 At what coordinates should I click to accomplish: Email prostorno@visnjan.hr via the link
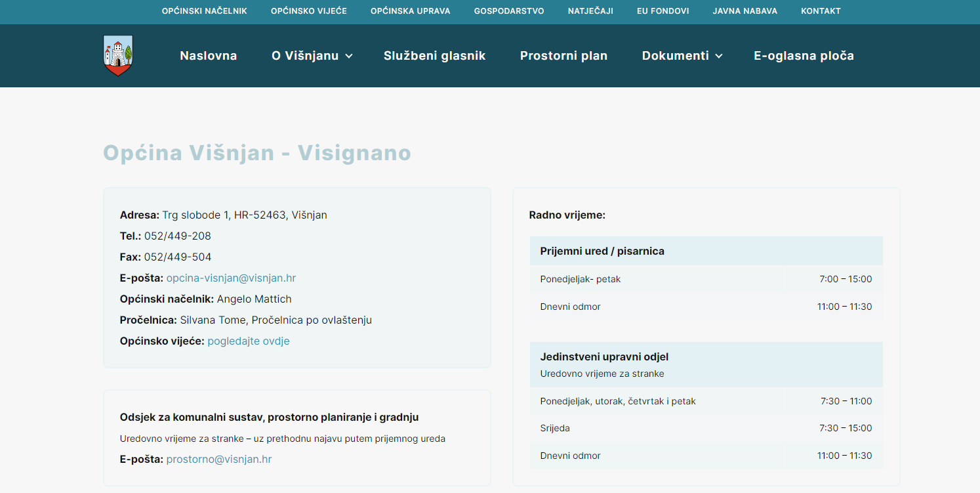pos(218,460)
